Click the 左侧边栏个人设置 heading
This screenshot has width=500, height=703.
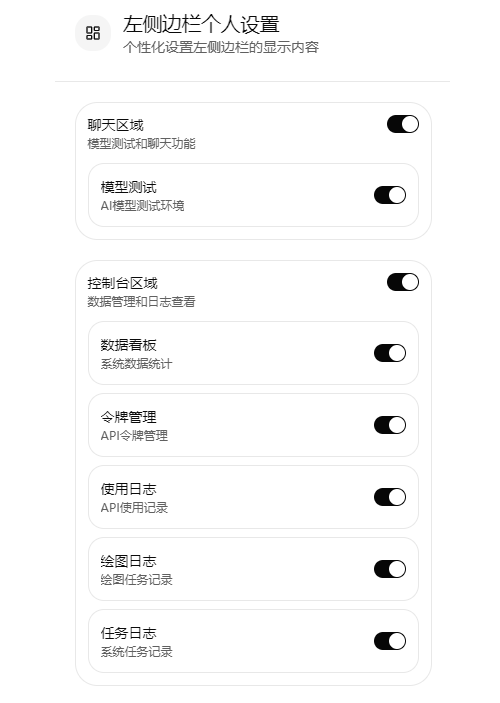201,24
